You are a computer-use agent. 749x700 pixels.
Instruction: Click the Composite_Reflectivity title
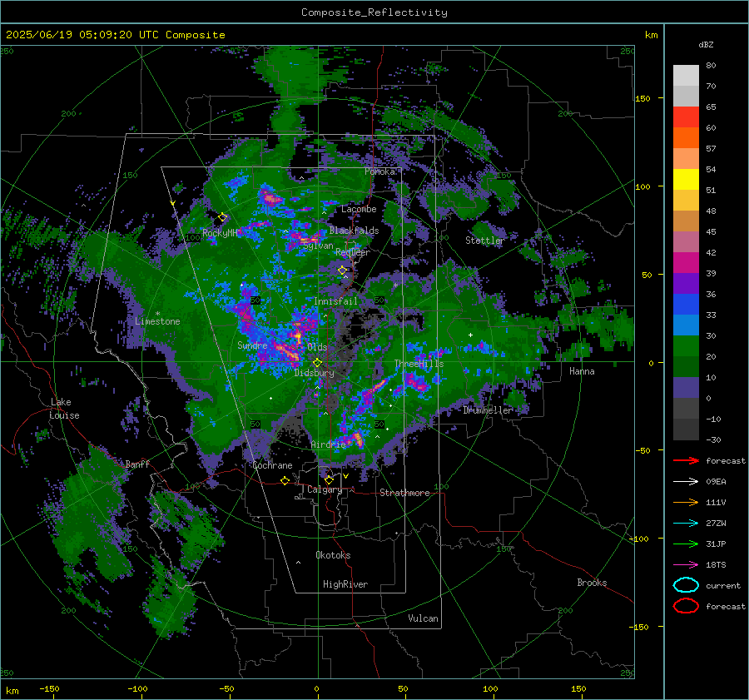tap(374, 12)
